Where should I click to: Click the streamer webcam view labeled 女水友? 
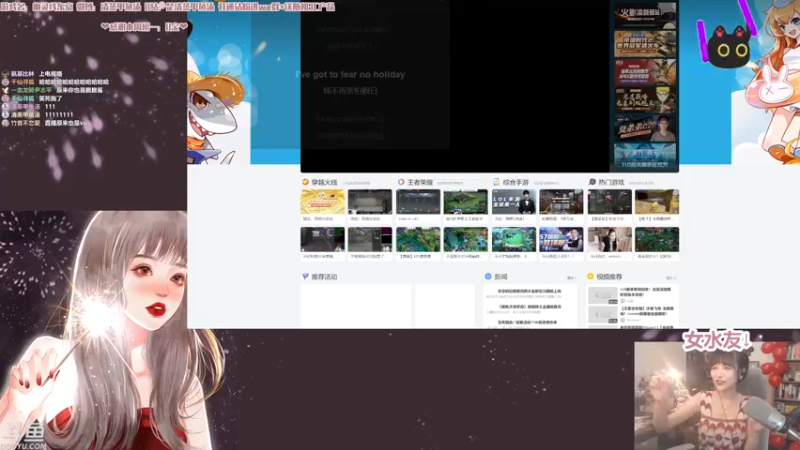[717, 395]
